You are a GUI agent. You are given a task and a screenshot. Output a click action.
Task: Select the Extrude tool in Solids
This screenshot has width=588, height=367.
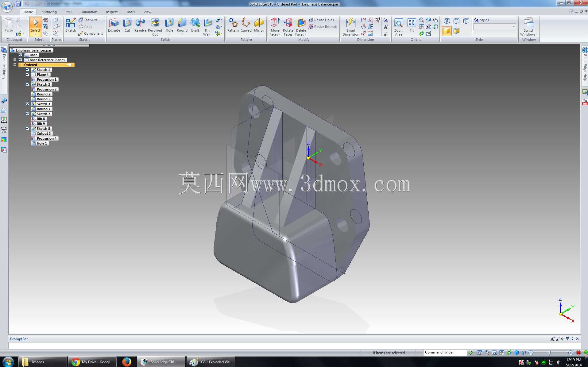tap(114, 25)
